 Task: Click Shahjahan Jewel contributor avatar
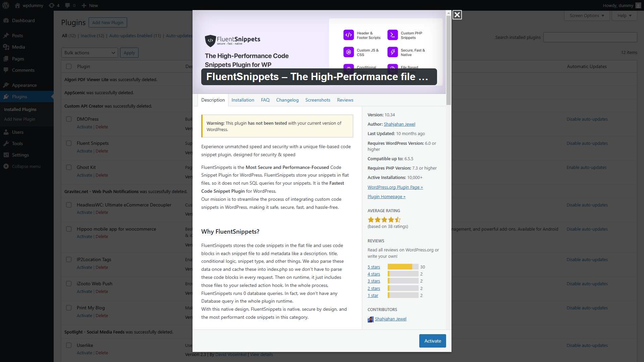click(370, 319)
